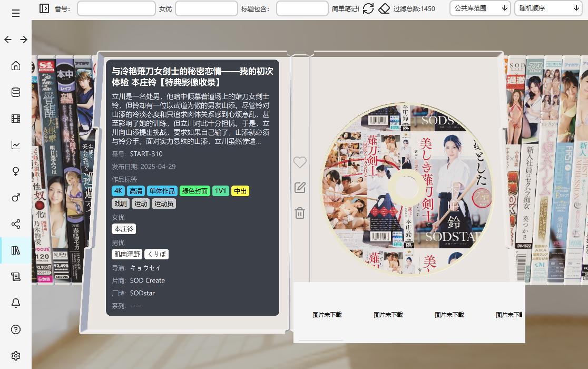The width and height of the screenshot is (588, 369).
Task: Clear filters with the eraser icon
Action: [x=385, y=8]
